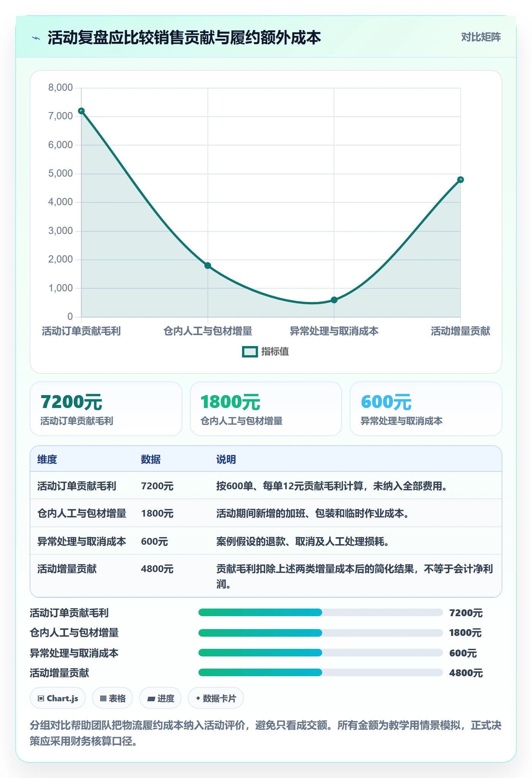Click the 对比矩阵 label in the header
The image size is (532, 778).
click(x=481, y=37)
